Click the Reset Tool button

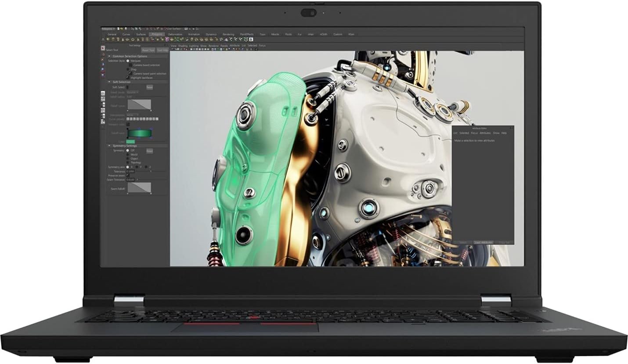click(x=148, y=49)
